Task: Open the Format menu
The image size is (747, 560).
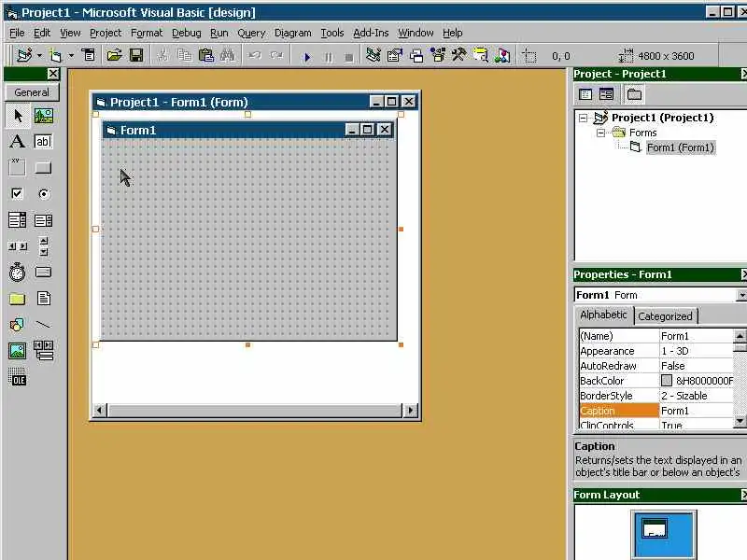Action: click(147, 33)
